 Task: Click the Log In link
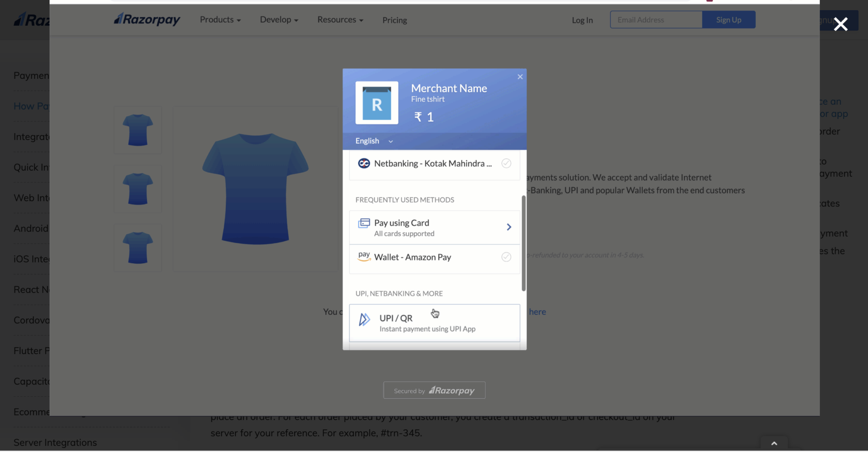(x=582, y=20)
